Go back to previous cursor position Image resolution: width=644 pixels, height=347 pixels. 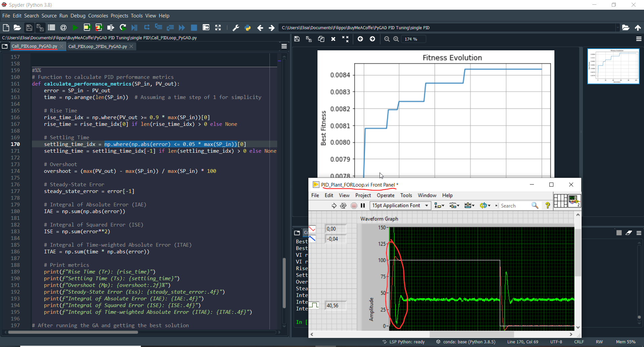coord(260,28)
